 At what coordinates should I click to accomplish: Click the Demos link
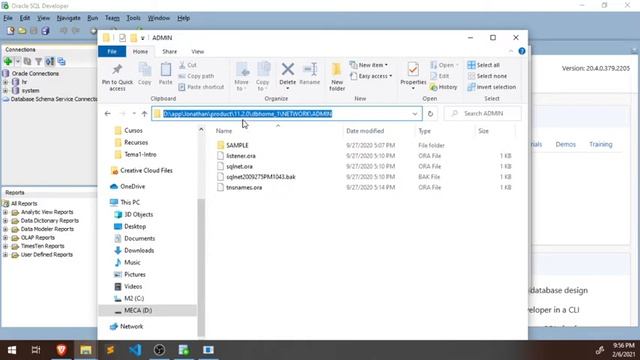tap(565, 144)
